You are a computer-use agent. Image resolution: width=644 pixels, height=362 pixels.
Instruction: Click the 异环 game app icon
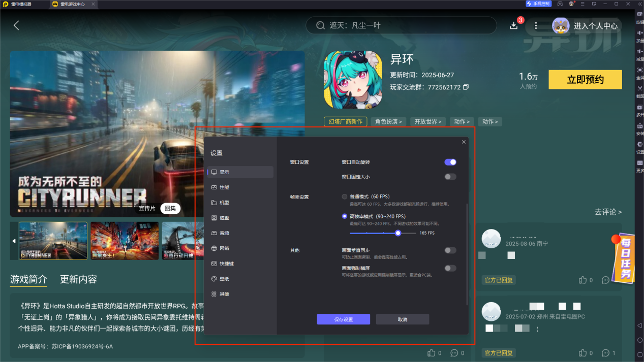click(x=353, y=80)
